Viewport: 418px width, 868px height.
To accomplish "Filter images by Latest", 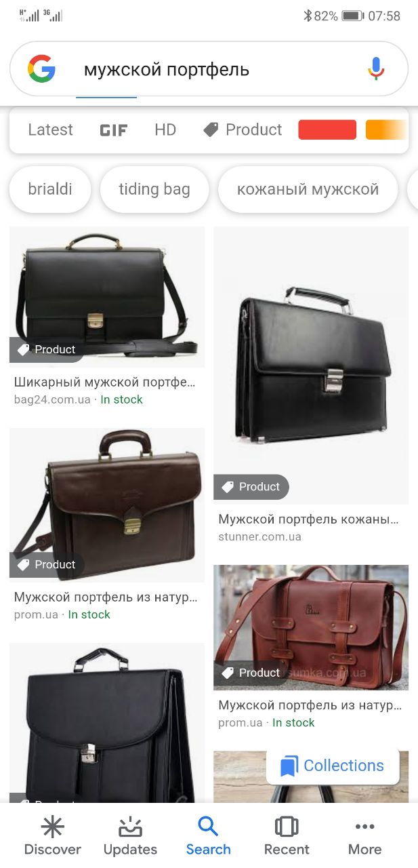I will pyautogui.click(x=50, y=130).
